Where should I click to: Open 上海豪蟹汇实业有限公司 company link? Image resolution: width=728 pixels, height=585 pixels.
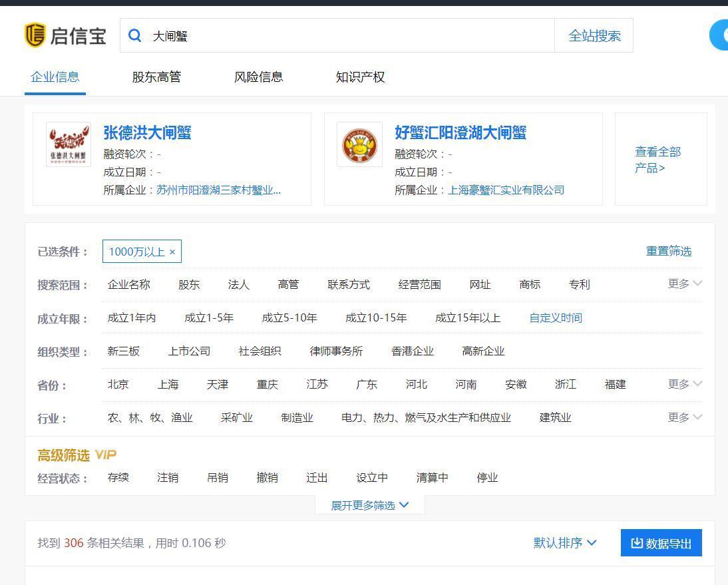[x=506, y=190]
